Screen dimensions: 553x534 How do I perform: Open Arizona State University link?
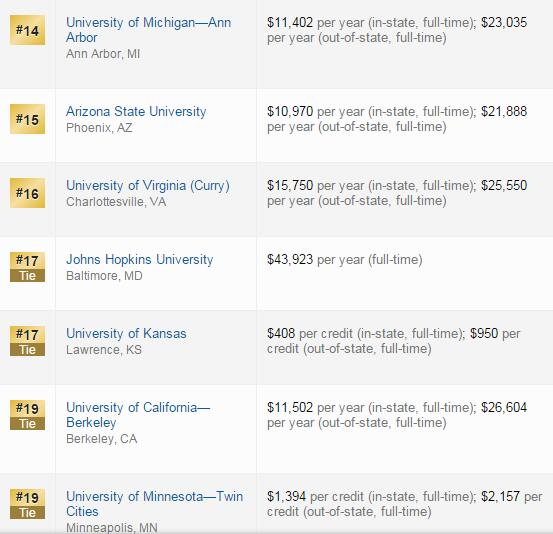tap(136, 111)
